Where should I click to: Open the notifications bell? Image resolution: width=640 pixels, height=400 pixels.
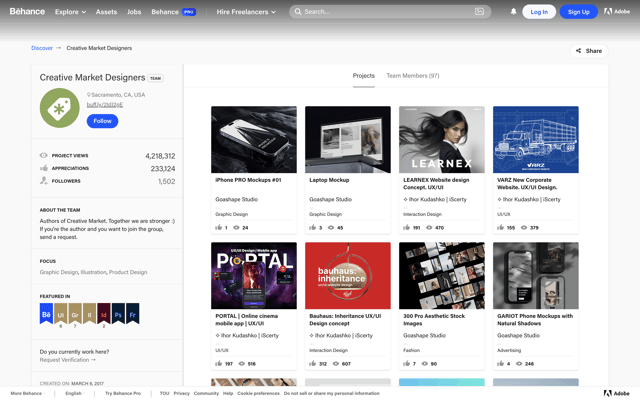point(513,11)
